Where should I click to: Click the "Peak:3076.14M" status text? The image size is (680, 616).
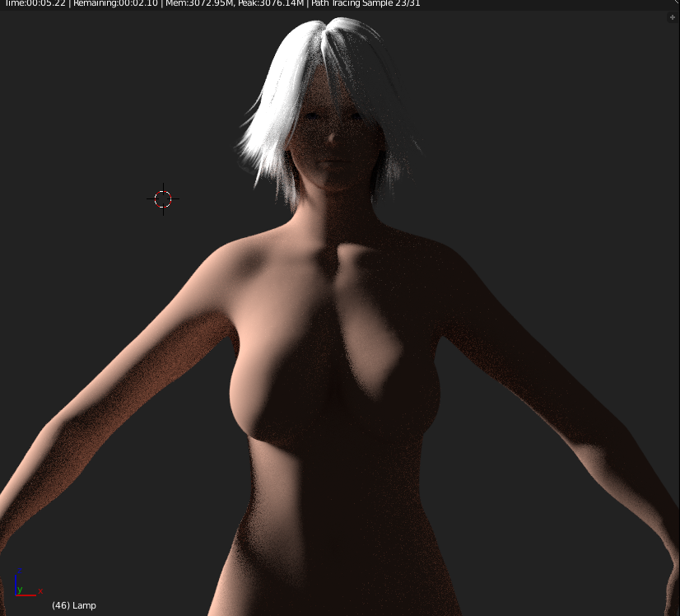(x=271, y=3)
